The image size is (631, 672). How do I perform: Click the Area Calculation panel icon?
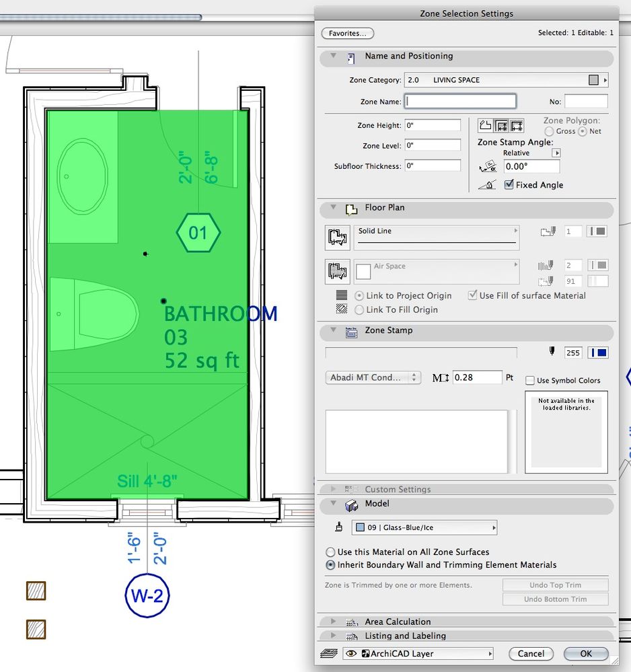pyautogui.click(x=352, y=622)
